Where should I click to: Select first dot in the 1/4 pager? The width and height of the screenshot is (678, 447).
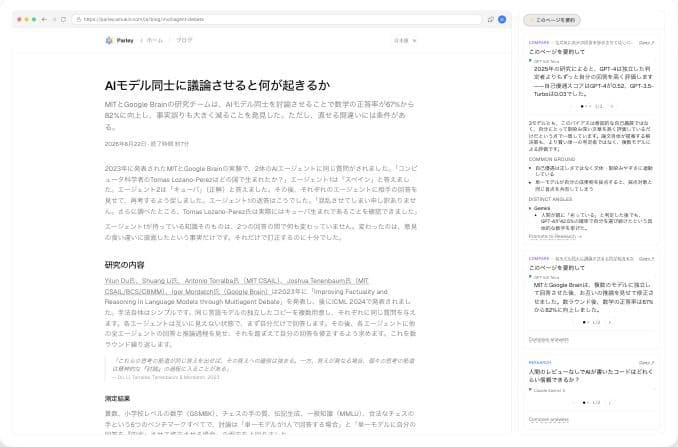[x=582, y=106]
